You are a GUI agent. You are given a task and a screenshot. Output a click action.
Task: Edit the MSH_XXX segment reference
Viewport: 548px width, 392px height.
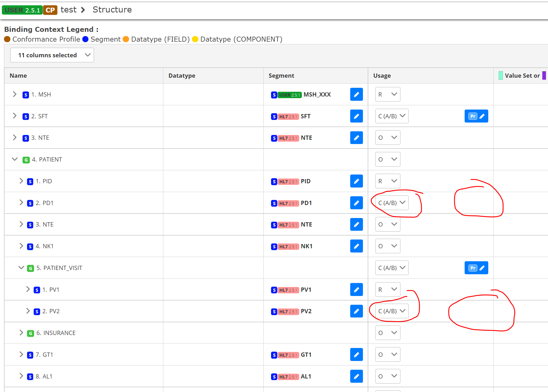pos(356,94)
